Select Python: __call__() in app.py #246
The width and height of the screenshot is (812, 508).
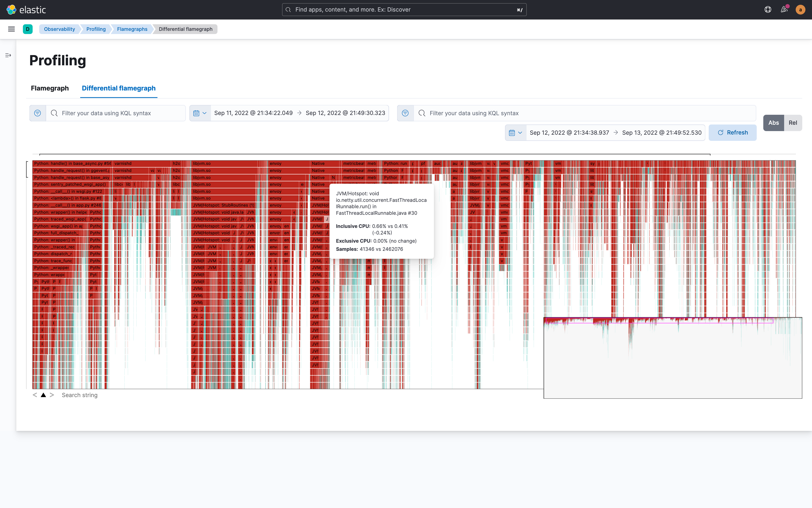[68, 205]
